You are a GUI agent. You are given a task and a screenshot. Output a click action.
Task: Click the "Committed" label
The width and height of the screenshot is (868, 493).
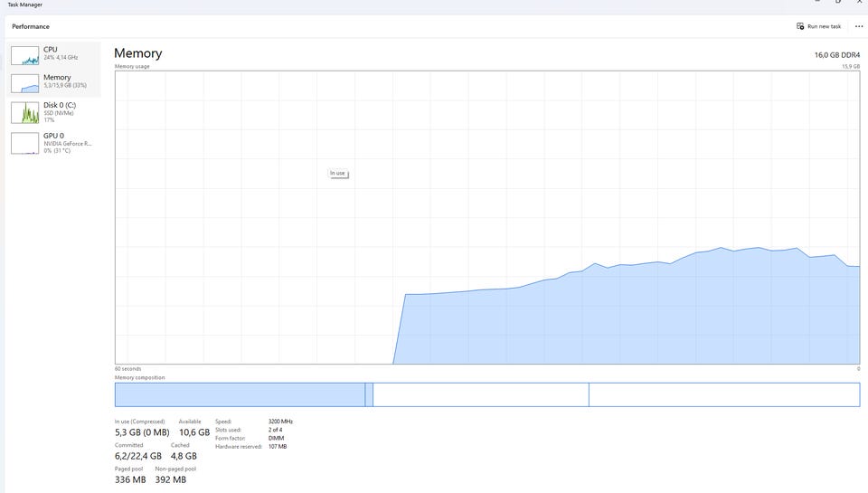129,445
